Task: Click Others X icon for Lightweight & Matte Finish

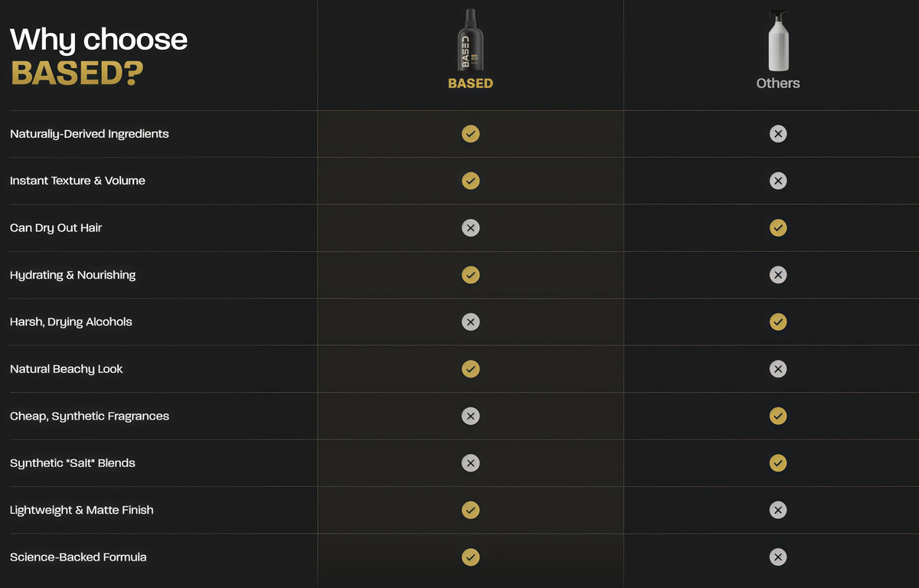Action: point(778,510)
